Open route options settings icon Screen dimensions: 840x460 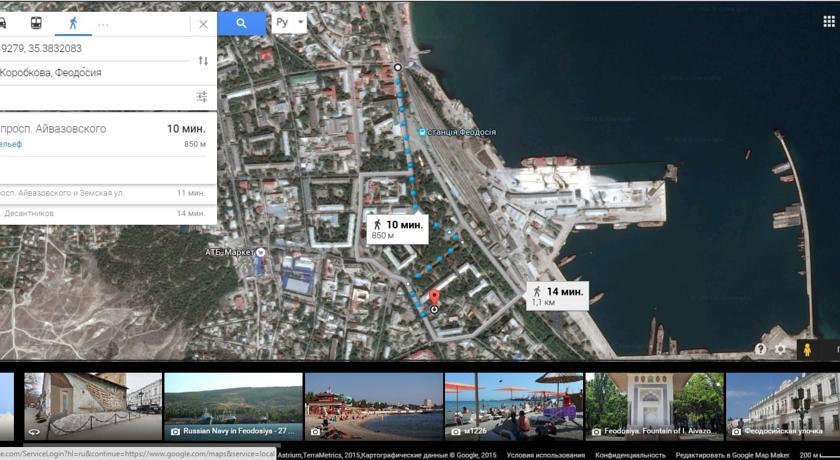[x=202, y=97]
